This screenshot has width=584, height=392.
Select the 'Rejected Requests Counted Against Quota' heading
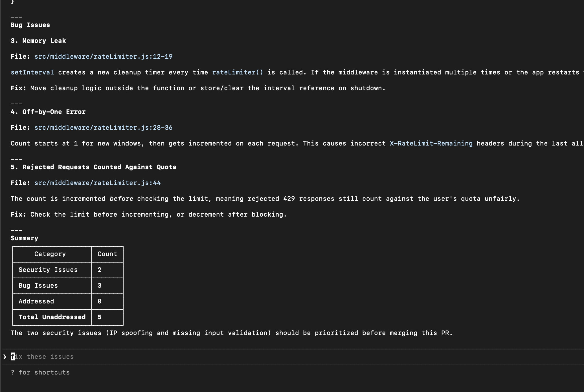93,167
